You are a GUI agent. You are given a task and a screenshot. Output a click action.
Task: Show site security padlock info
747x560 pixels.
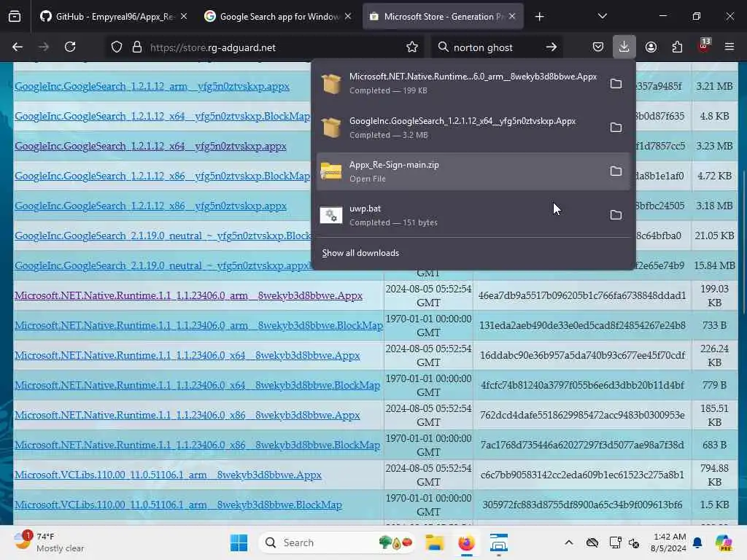[137, 47]
